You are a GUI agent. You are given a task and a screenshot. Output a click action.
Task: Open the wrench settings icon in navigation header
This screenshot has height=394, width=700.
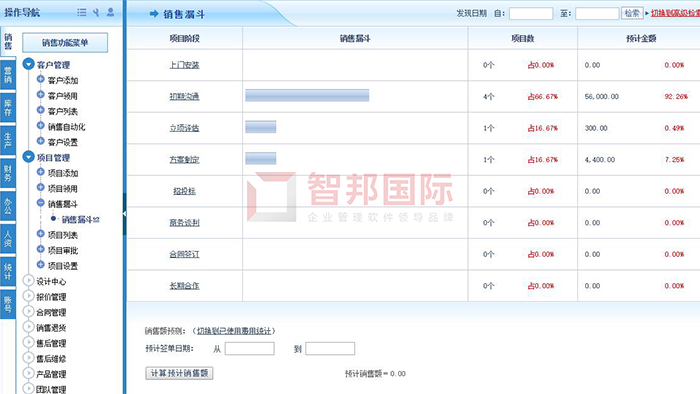pyautogui.click(x=96, y=12)
